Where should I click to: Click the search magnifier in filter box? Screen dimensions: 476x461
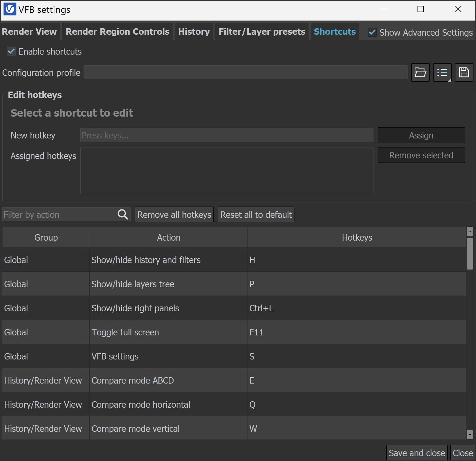123,214
